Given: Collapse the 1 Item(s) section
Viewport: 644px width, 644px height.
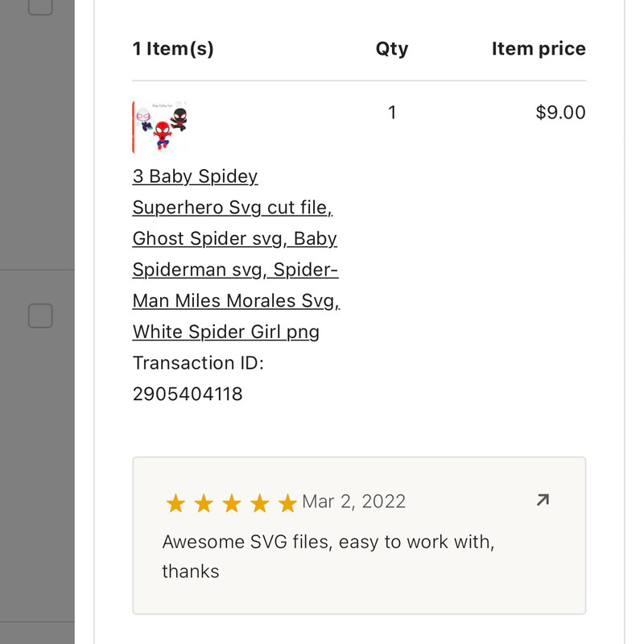Looking at the screenshot, I should (x=172, y=48).
